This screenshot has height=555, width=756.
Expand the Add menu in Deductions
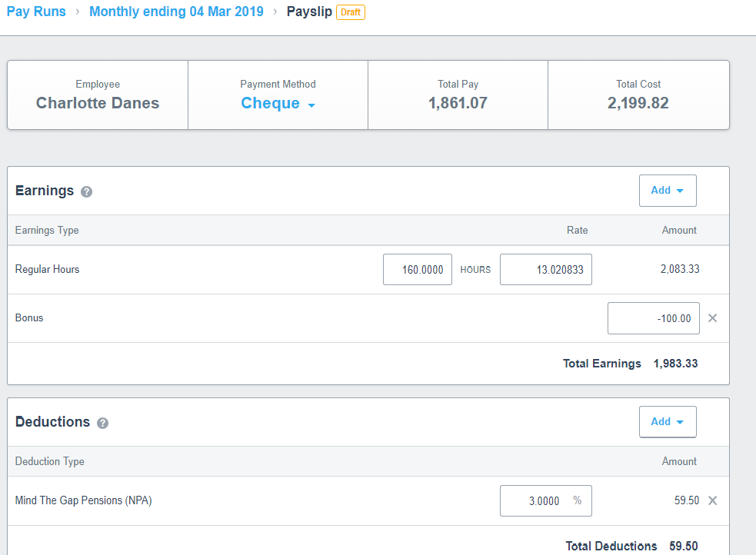click(667, 421)
